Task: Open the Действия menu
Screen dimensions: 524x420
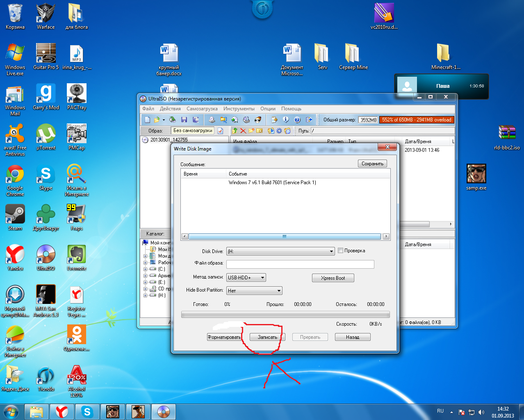Action: click(x=170, y=109)
